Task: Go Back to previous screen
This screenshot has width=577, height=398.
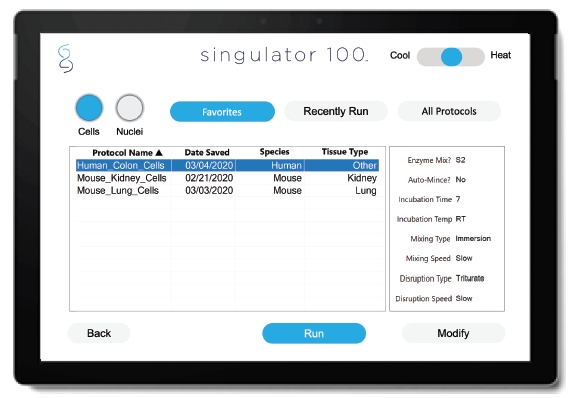Action: [x=99, y=333]
